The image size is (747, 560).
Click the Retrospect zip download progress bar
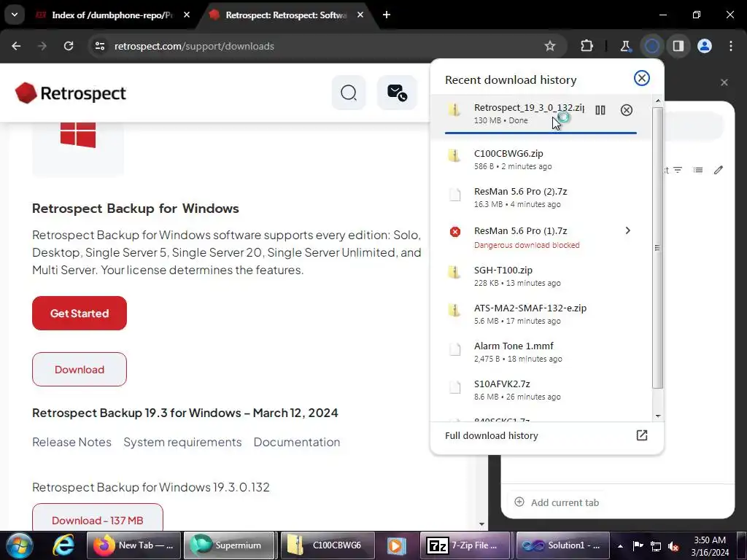[541, 133]
